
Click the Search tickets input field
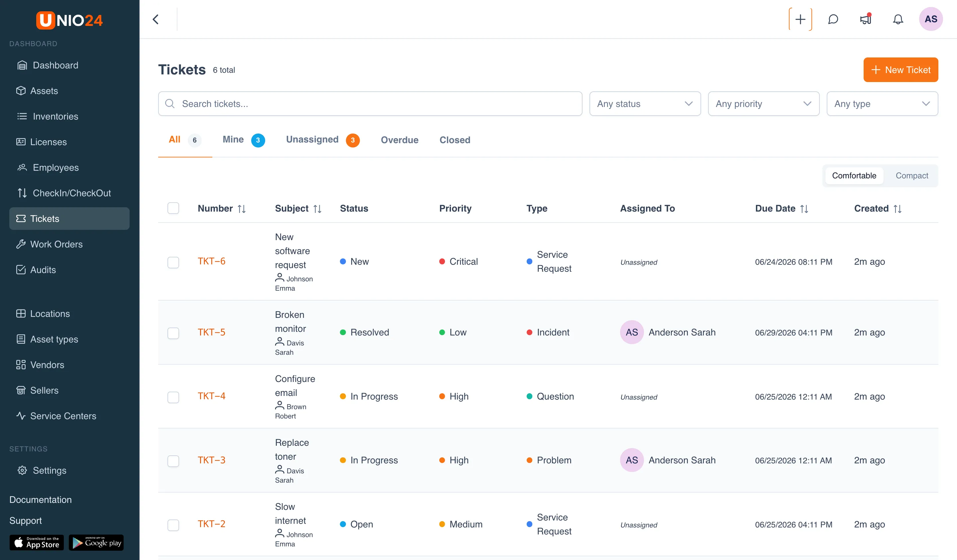tap(370, 104)
